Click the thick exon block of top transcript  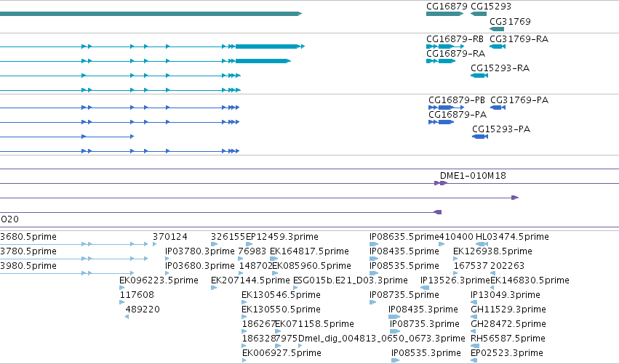click(267, 46)
